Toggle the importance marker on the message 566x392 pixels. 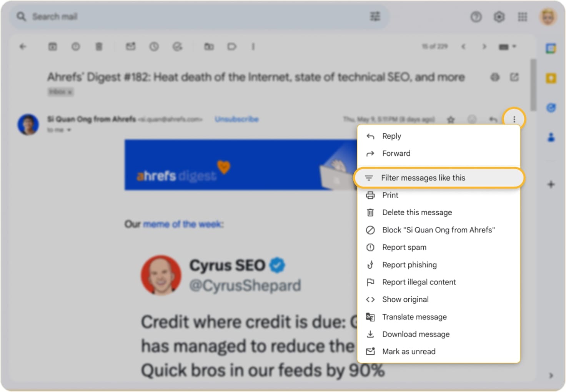472,119
